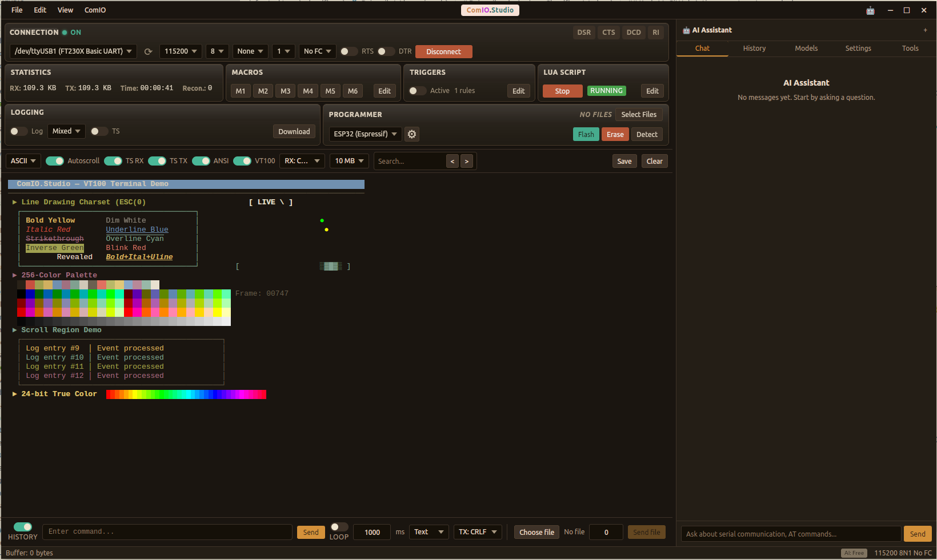937x560 pixels.
Task: Change the TX: CRLF line ending dropdown
Action: [x=478, y=531]
